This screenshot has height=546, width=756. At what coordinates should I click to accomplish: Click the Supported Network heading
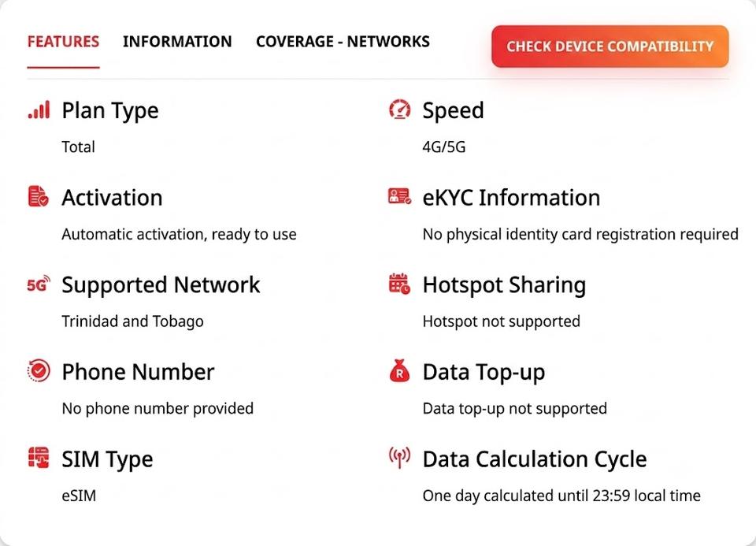click(161, 285)
